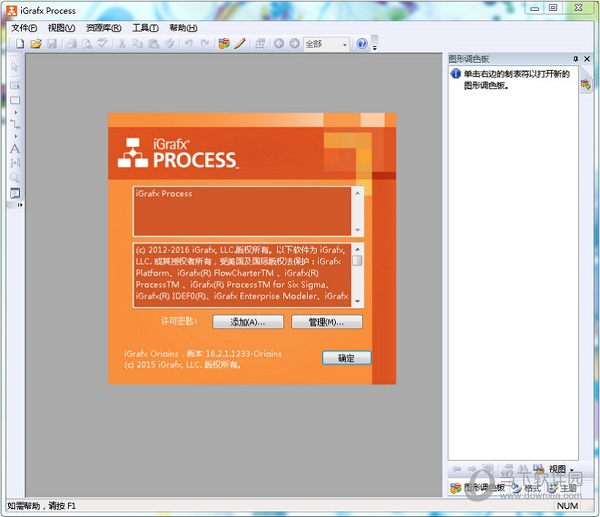Click the palette panel forward arrow
Image resolution: width=600 pixels, height=517 pixels.
[x=472, y=469]
